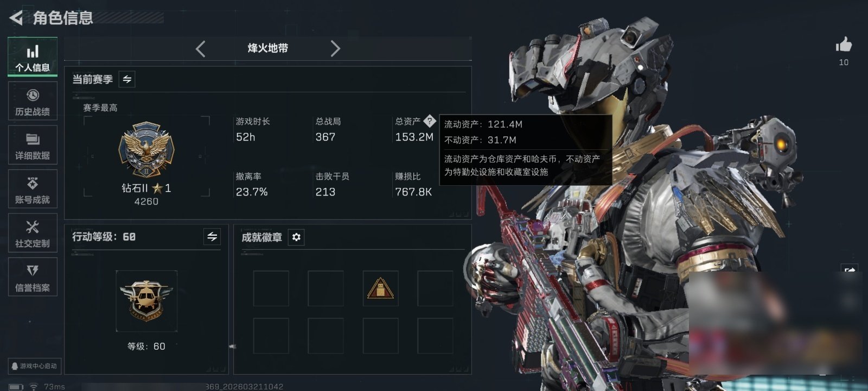The image size is (868, 391).
Task: Go back using the arrow beside 角色信息
Action: point(16,18)
